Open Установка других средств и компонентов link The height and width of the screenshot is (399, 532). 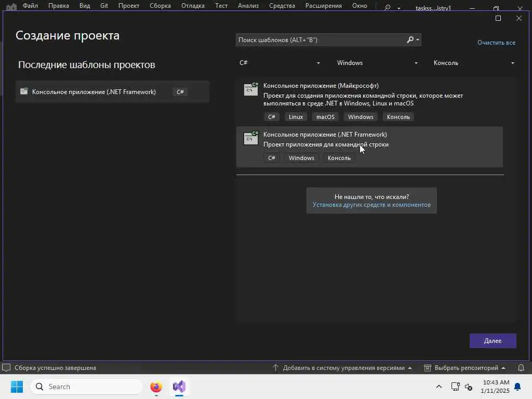pyautogui.click(x=371, y=205)
